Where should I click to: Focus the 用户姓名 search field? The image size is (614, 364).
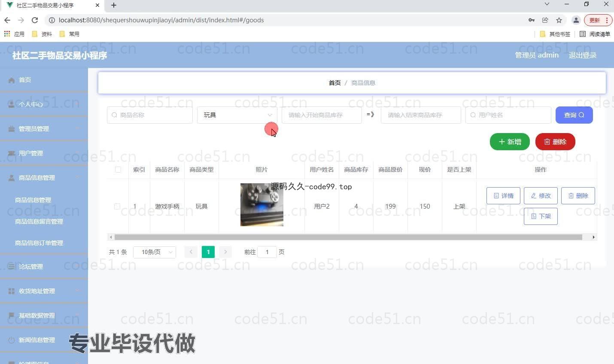click(x=508, y=115)
